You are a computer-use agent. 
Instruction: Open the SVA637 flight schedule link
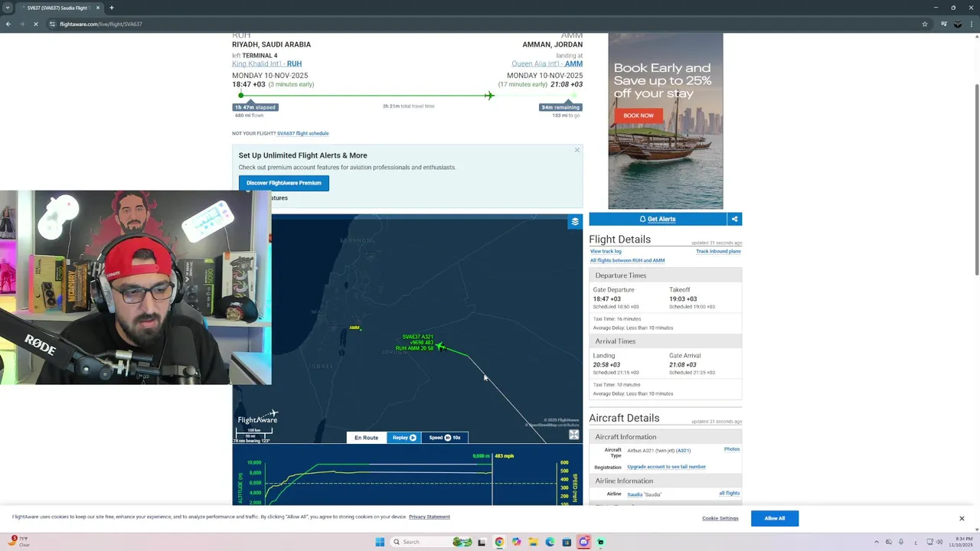303,133
